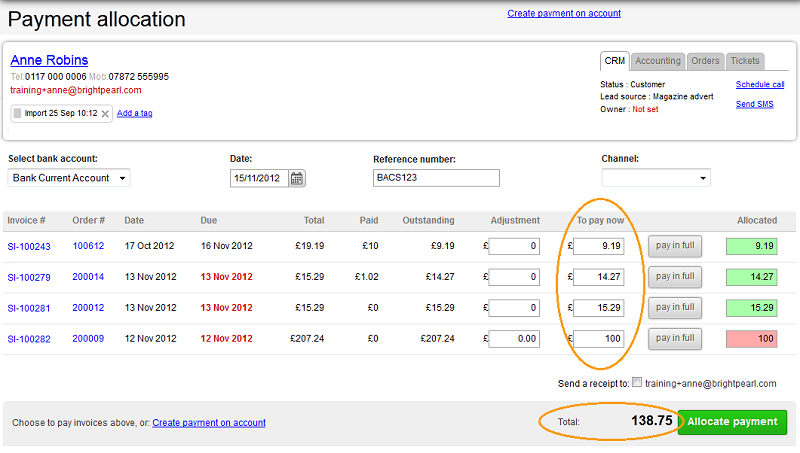Click the To pay now column header
This screenshot has width=800, height=453.
click(601, 220)
